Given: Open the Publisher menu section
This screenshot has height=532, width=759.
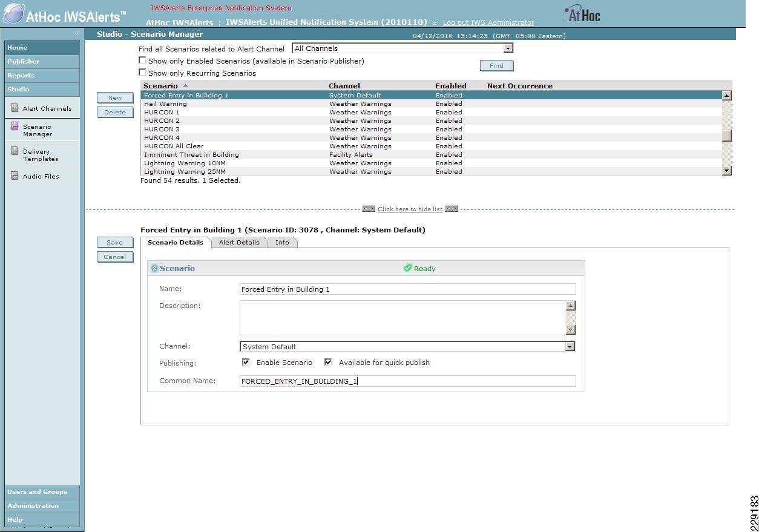Looking at the screenshot, I should (42, 61).
